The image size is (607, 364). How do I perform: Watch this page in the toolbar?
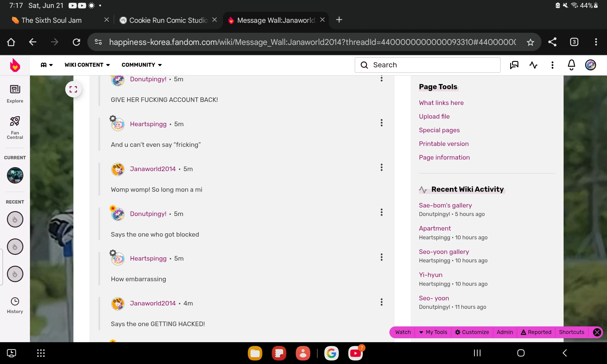(403, 332)
